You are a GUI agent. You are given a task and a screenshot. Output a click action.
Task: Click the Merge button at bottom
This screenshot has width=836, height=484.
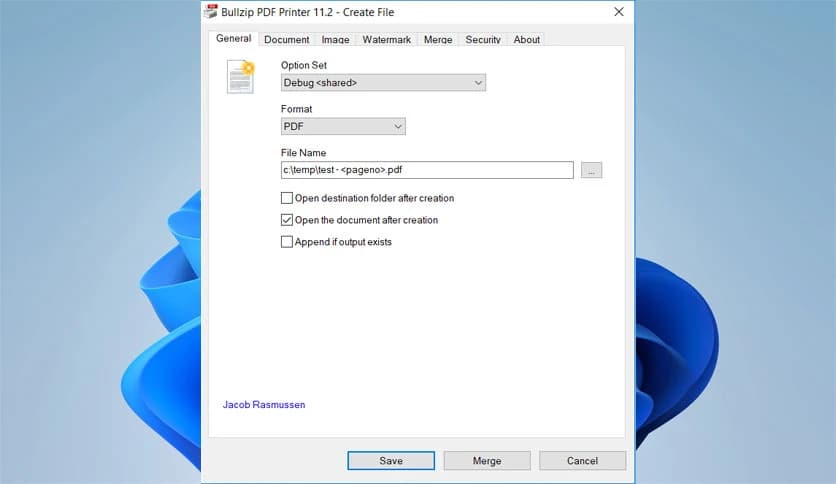[x=487, y=461]
